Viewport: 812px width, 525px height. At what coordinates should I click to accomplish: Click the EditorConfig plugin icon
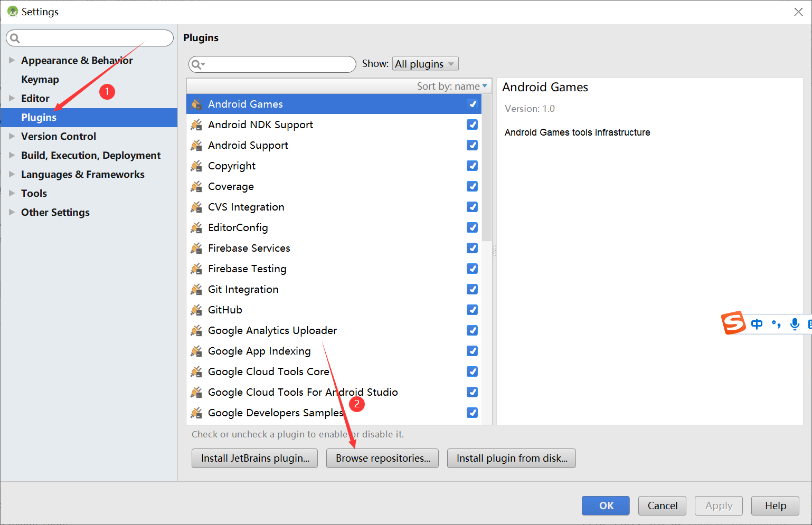pyautogui.click(x=196, y=227)
